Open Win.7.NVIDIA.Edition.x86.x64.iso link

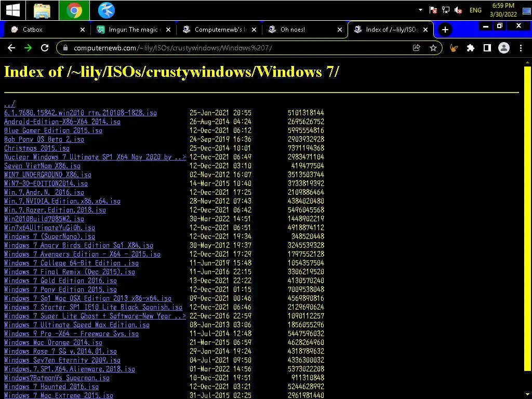point(62,201)
